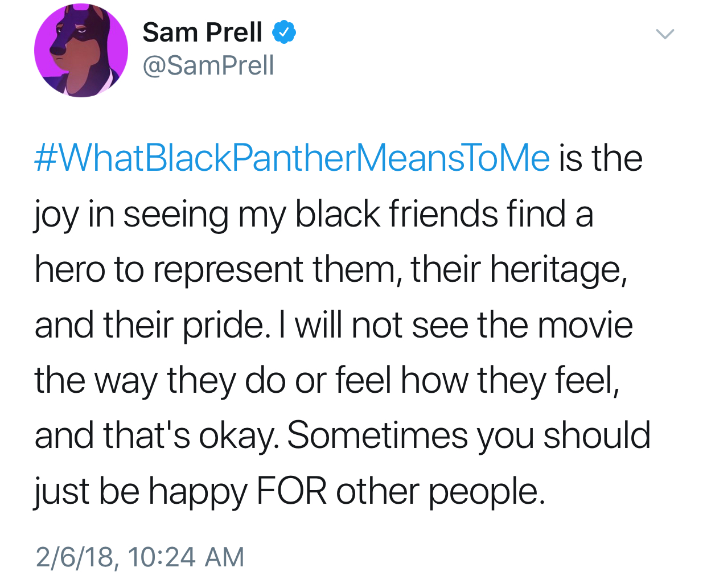Open the @SamPrell handle link

point(208,65)
